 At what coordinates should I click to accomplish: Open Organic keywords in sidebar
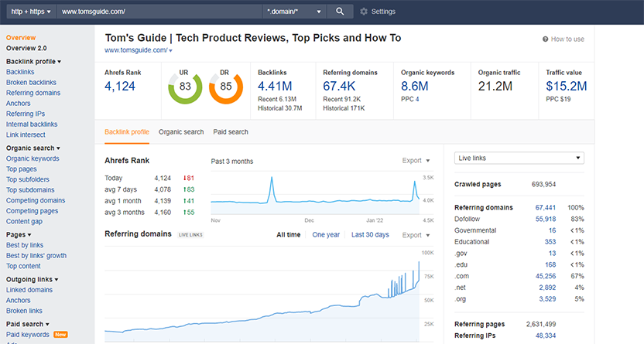33,158
